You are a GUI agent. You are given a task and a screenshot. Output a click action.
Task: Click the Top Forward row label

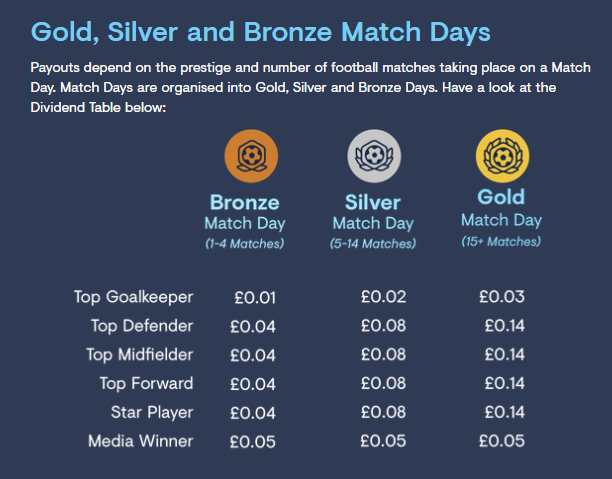pos(146,384)
